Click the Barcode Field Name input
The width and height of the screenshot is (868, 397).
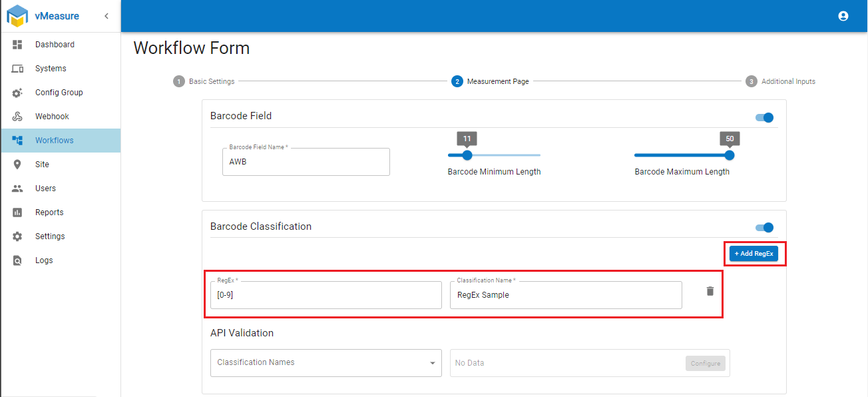point(306,162)
